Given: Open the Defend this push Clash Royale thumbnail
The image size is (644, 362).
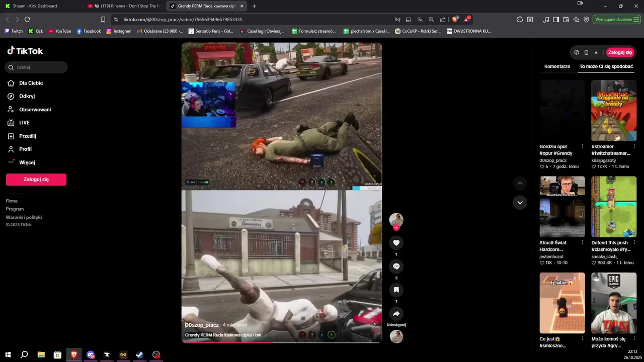Looking at the screenshot, I should (614, 207).
